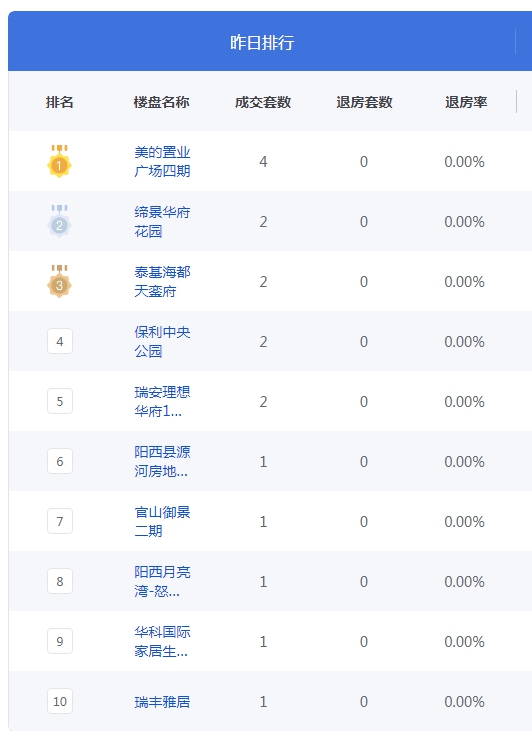Click the silver rank 2 medal icon
532x731 pixels.
[59, 221]
